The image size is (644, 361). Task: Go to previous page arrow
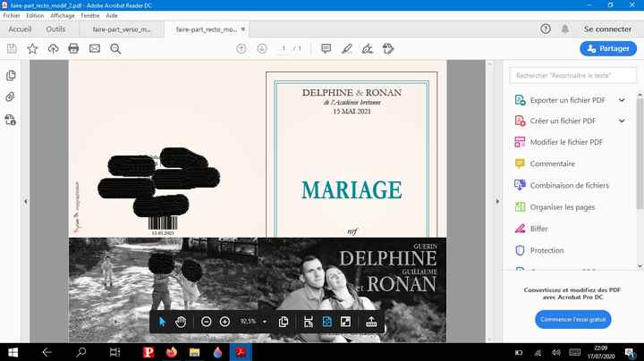point(241,49)
